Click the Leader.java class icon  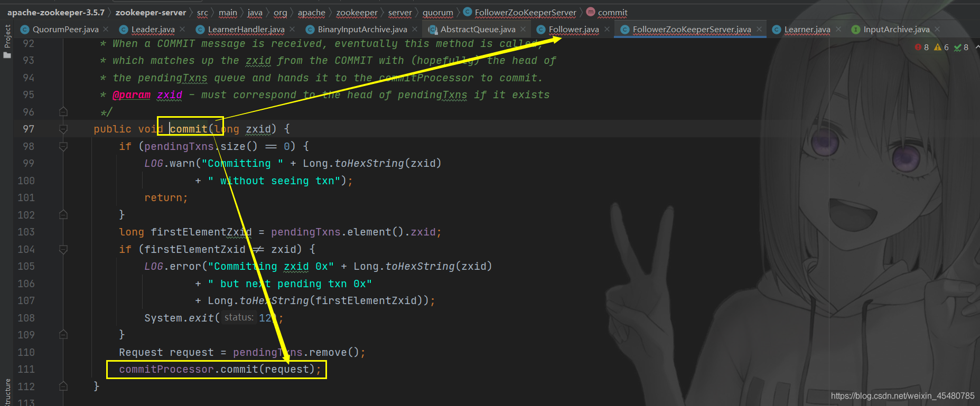124,30
